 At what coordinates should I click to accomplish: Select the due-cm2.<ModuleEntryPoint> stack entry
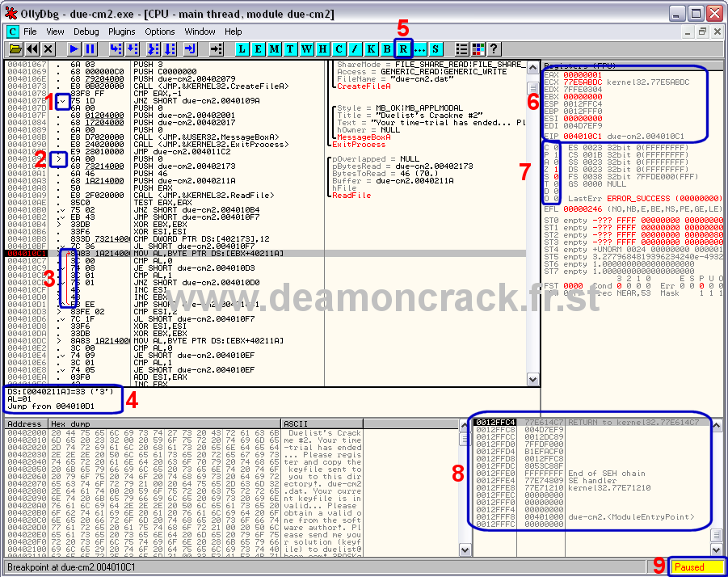592,517
